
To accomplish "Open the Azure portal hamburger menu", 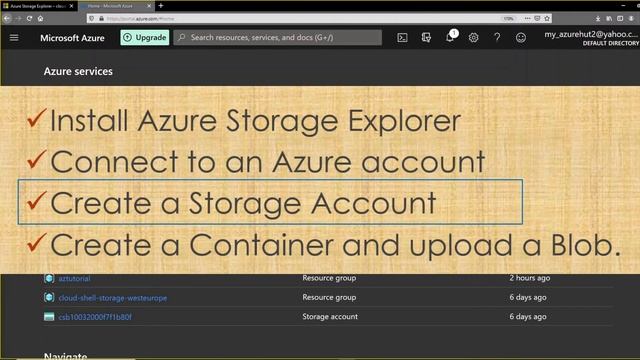I will point(14,38).
